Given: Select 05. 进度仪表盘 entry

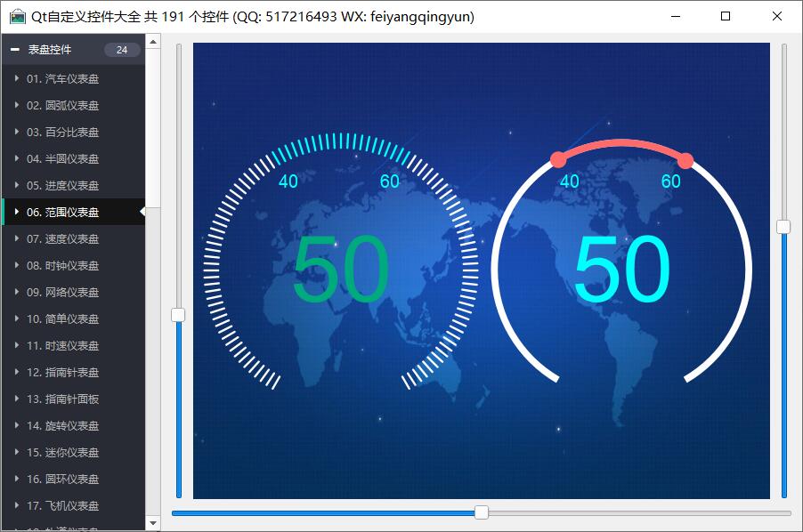Looking at the screenshot, I should pyautogui.click(x=62, y=185).
